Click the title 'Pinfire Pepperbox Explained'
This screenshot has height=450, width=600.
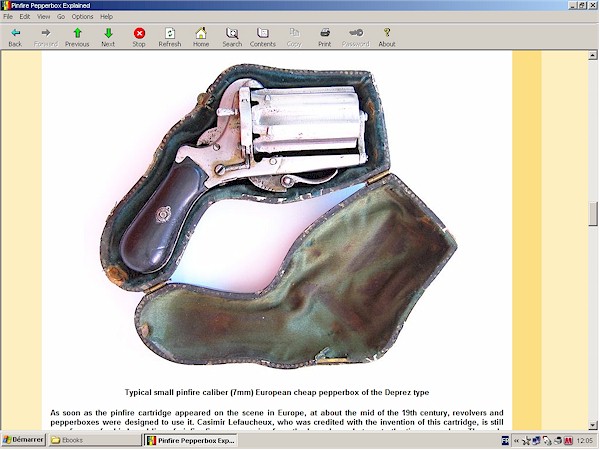(x=51, y=5)
